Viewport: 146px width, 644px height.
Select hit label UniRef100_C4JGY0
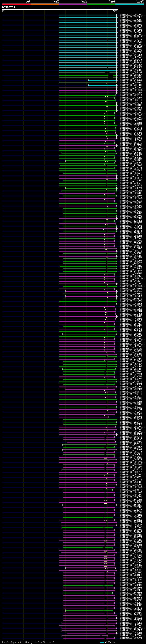point(131,188)
